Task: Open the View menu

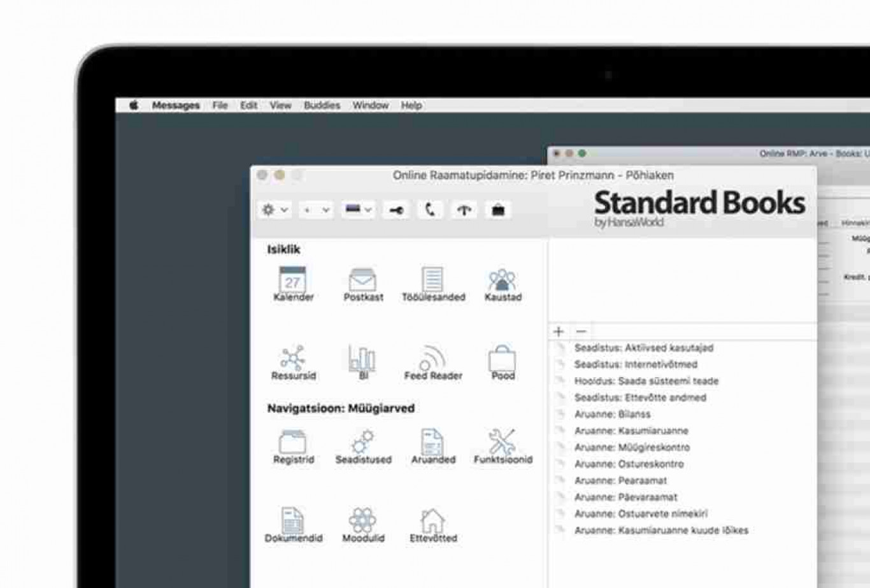Action: pos(280,105)
